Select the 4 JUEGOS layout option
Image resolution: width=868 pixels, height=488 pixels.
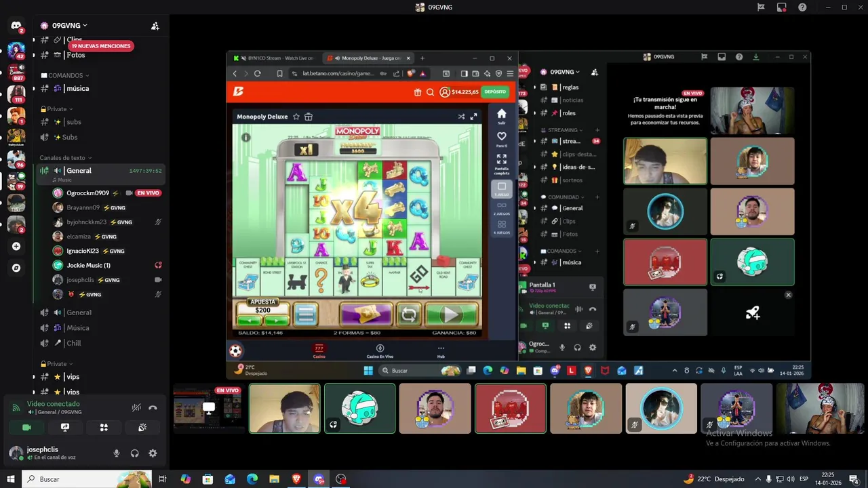501,226
